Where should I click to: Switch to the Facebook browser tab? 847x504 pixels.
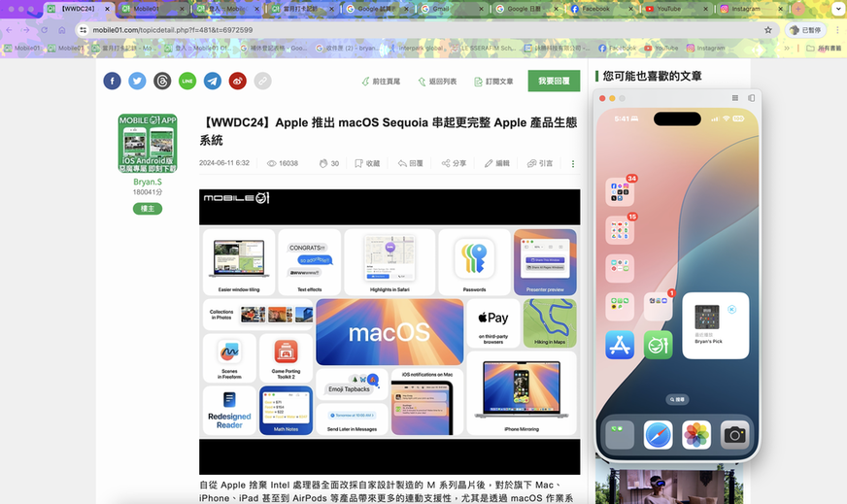[x=602, y=9]
